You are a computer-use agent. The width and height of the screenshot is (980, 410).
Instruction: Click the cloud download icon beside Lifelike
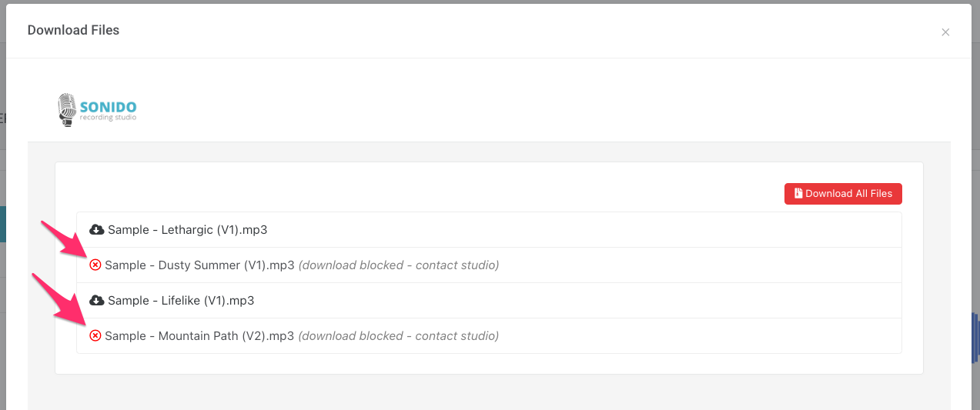[97, 300]
